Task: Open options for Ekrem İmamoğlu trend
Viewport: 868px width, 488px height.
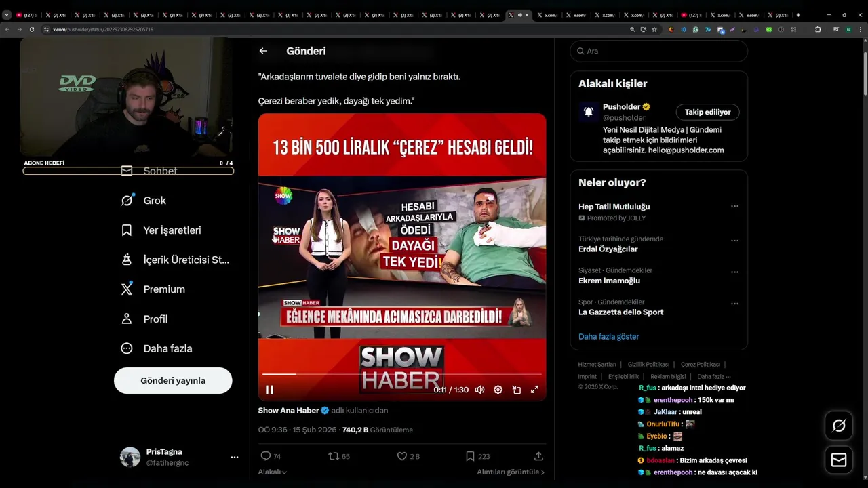Action: tap(734, 272)
